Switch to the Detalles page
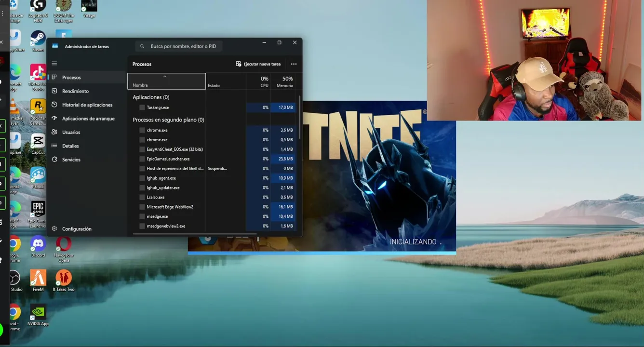 86,146
